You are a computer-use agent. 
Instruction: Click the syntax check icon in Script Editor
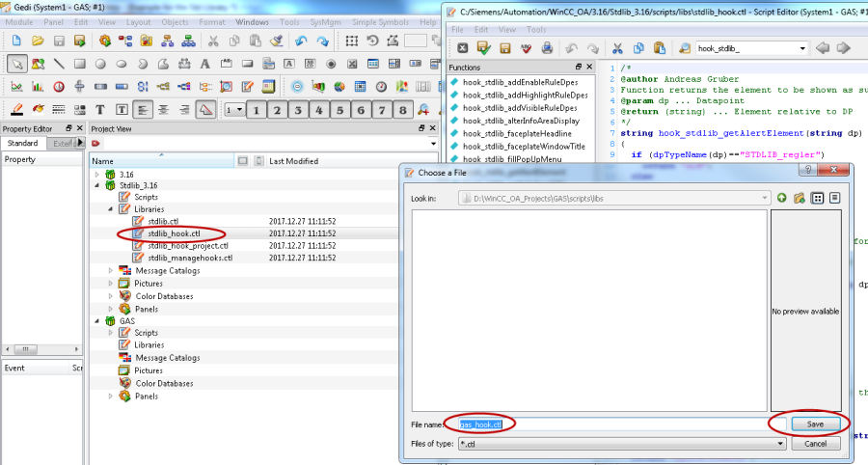[x=524, y=47]
